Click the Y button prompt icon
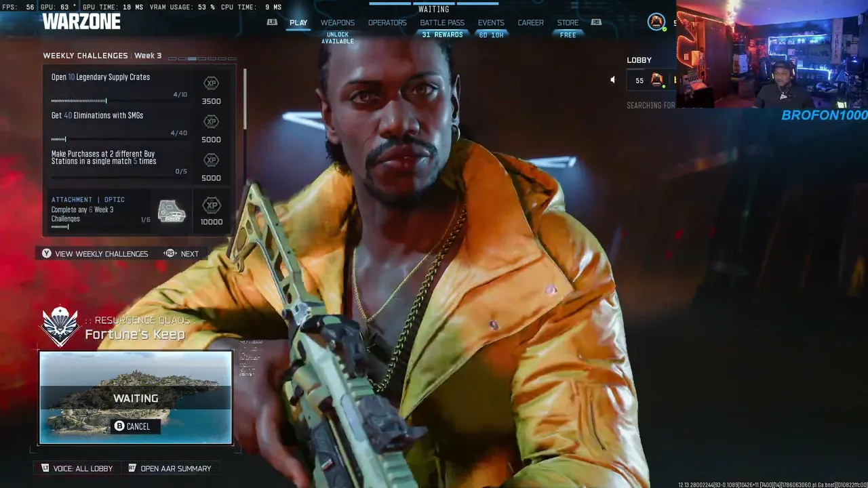This screenshot has height=488, width=868. click(47, 253)
